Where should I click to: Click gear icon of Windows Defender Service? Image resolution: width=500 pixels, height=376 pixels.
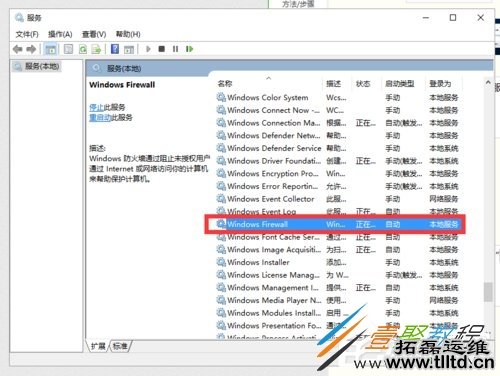pyautogui.click(x=221, y=148)
